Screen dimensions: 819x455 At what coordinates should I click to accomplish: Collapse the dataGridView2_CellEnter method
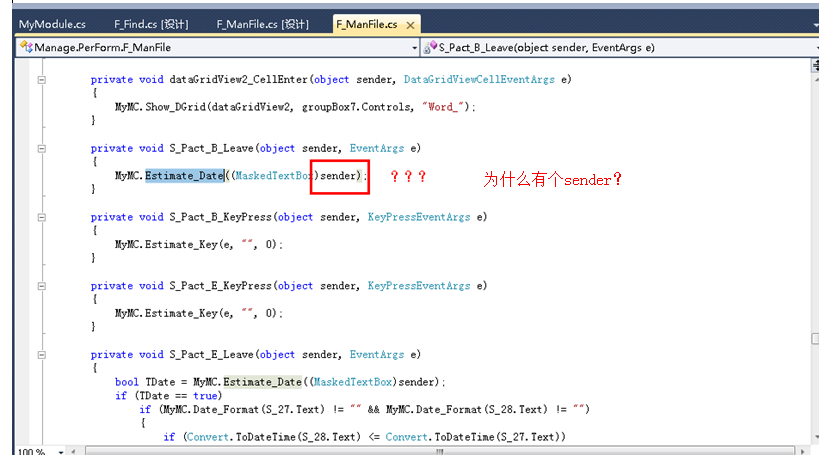[x=42, y=80]
